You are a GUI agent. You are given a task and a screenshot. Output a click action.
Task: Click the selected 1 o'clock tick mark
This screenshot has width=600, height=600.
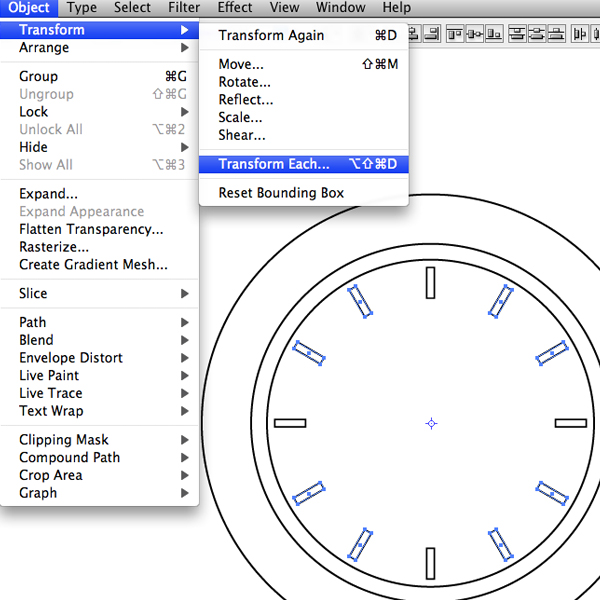click(x=501, y=302)
